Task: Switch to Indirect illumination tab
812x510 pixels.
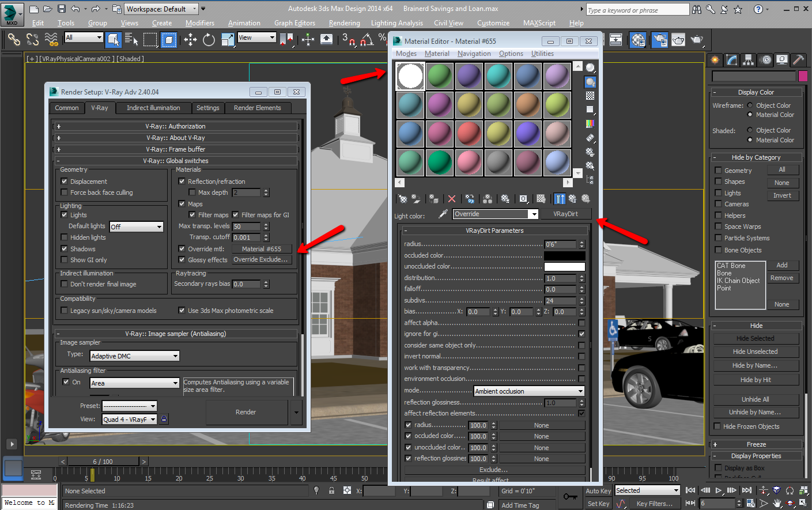Action: click(153, 108)
